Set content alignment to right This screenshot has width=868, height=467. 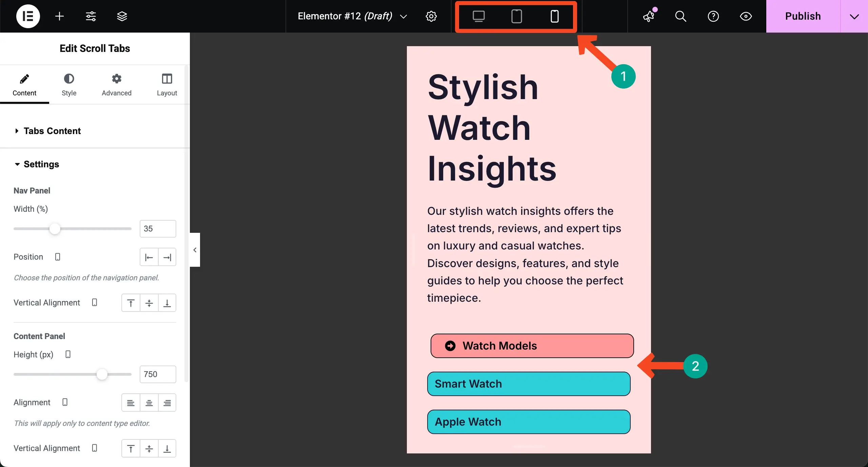coord(167,403)
